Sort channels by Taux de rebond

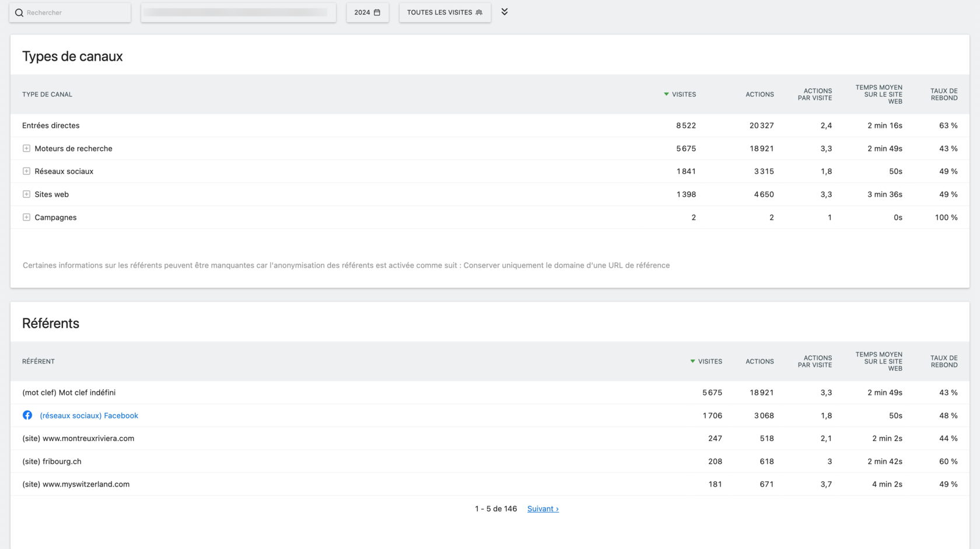(943, 95)
